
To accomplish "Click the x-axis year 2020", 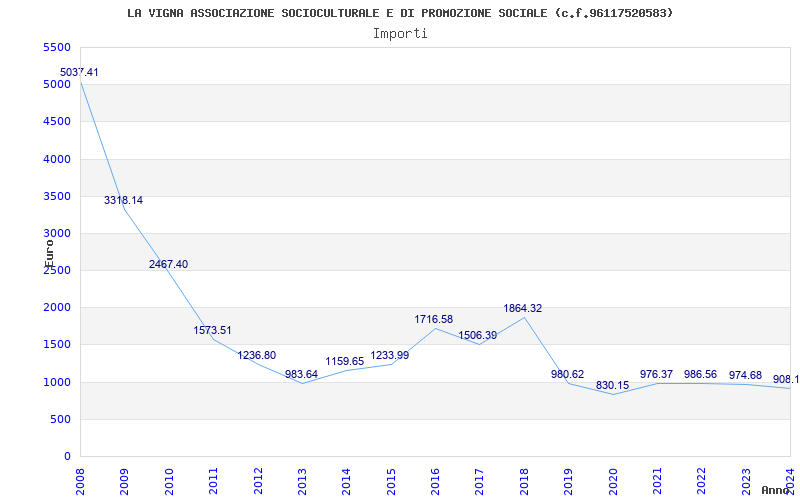I will [x=613, y=482].
